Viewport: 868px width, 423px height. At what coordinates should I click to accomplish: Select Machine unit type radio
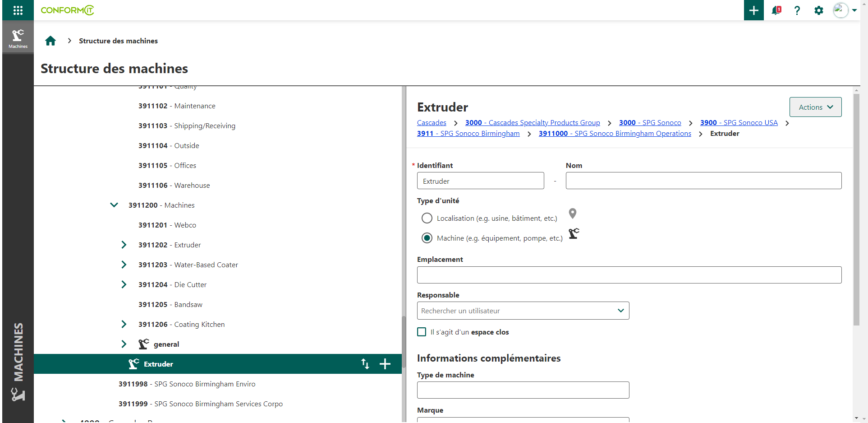click(x=427, y=238)
